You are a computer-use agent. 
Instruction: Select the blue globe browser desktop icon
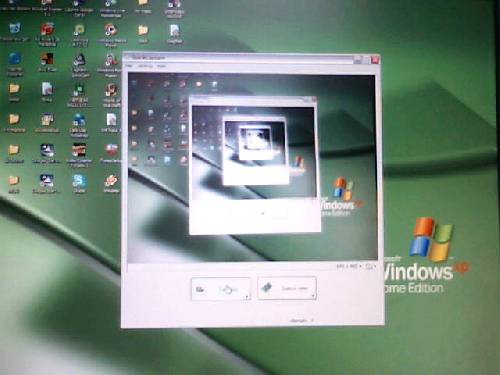(x=14, y=59)
